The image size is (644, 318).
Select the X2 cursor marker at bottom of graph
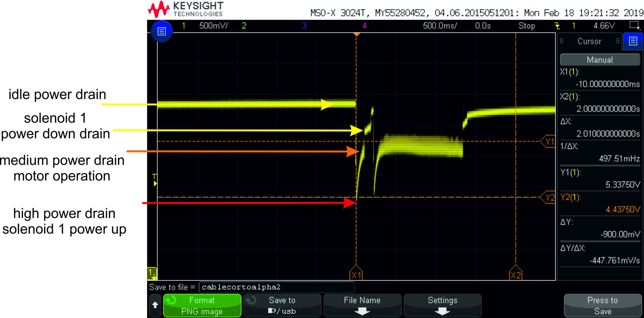[x=515, y=273]
